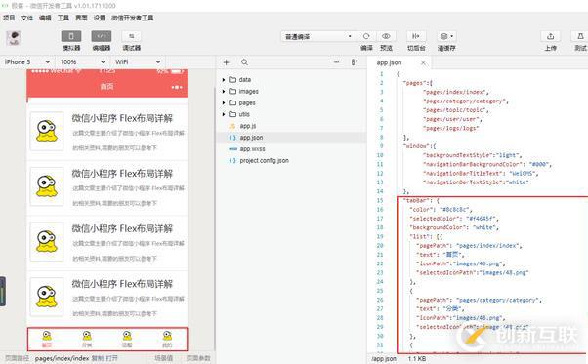This screenshot has height=364, width=588.
Task: Toggle the debugger (调试器) panel button
Action: [x=131, y=36]
